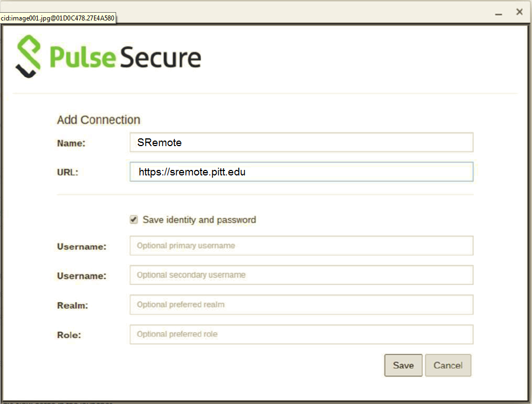Click the Optional preferred role field
Screen dimensions: 532x404
(x=301, y=334)
